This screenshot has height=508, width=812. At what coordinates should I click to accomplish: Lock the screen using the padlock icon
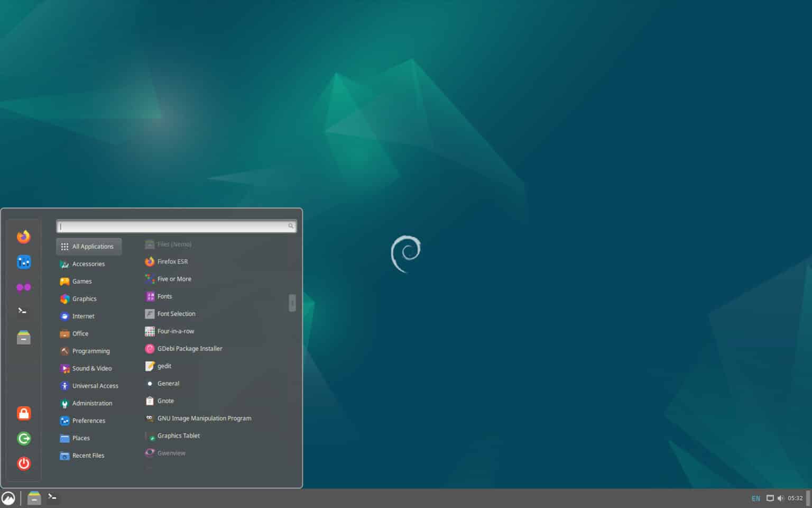point(23,413)
